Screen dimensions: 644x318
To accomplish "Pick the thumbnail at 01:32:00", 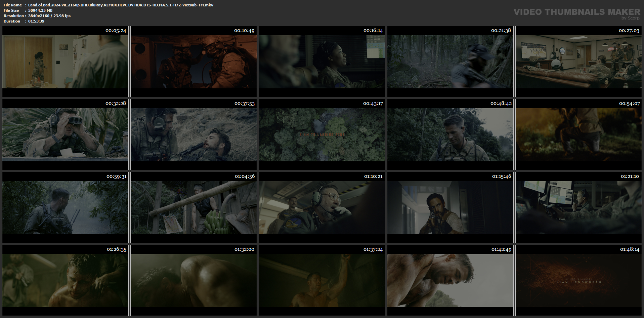I will (194, 280).
